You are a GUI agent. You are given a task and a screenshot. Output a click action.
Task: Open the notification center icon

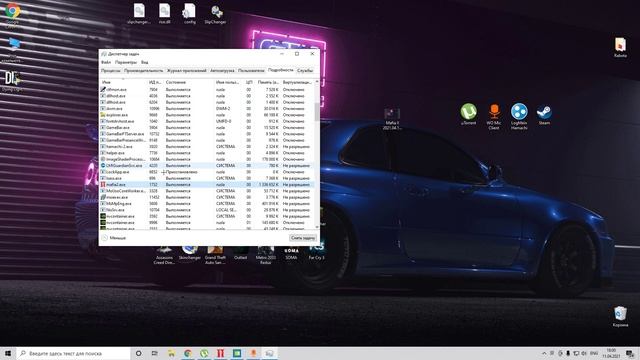pos(631,353)
